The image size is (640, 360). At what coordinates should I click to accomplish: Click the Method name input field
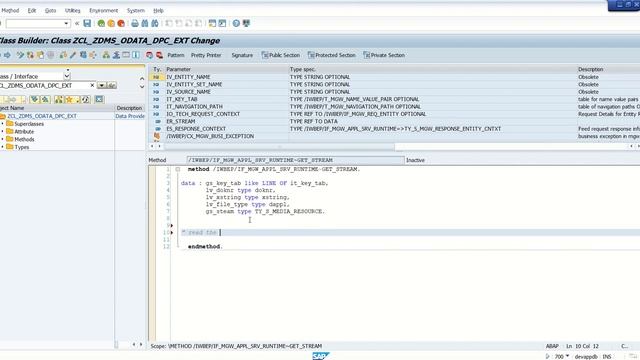click(x=296, y=160)
